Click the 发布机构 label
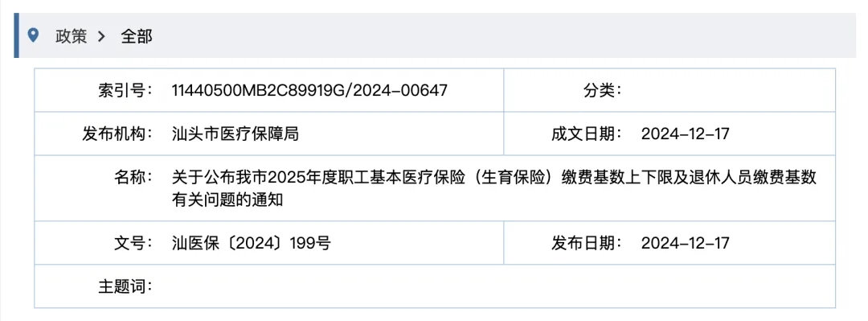Screen dimensions: 868x321 117,134
